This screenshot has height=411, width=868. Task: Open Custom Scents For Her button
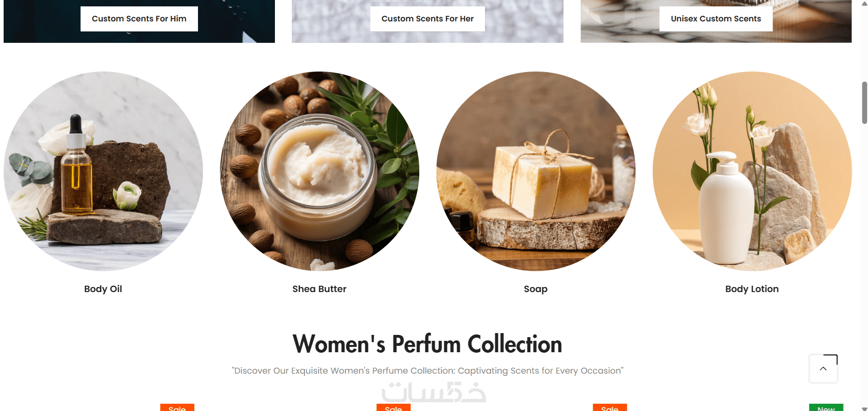click(427, 19)
